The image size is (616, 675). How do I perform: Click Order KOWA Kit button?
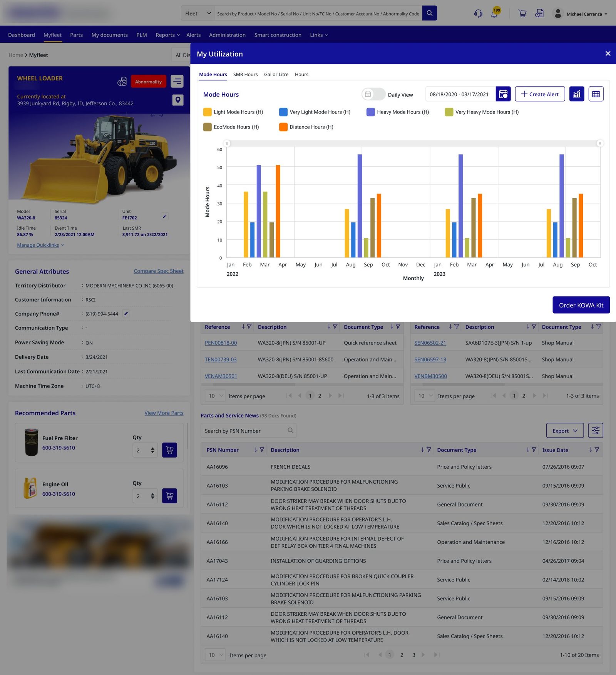(x=581, y=305)
